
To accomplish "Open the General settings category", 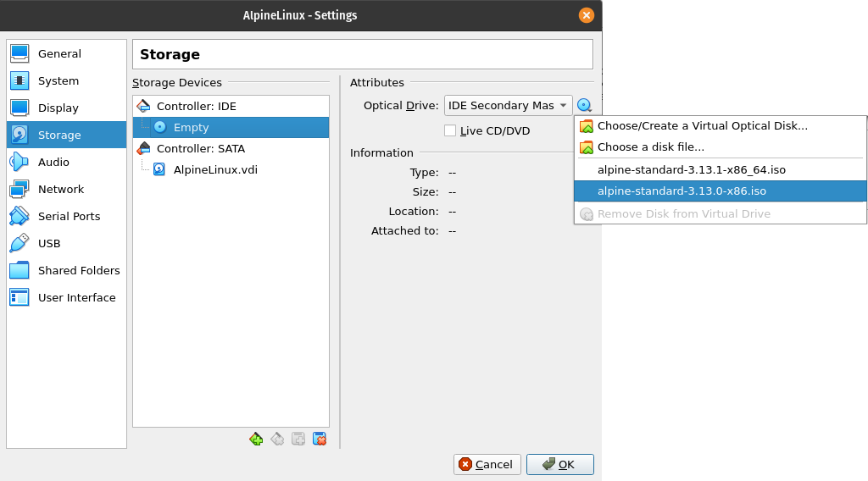I will tap(66, 53).
